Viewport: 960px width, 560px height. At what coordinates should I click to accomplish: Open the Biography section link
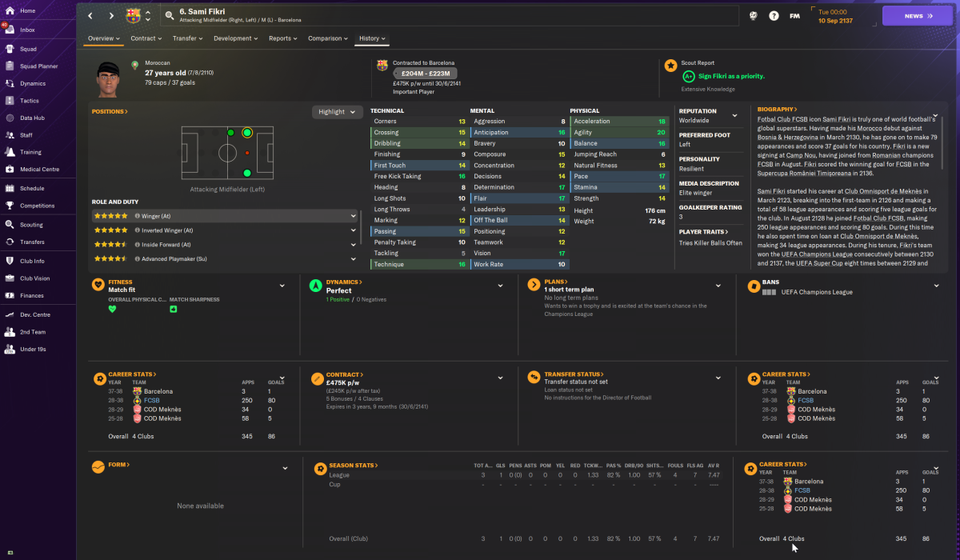pos(777,109)
